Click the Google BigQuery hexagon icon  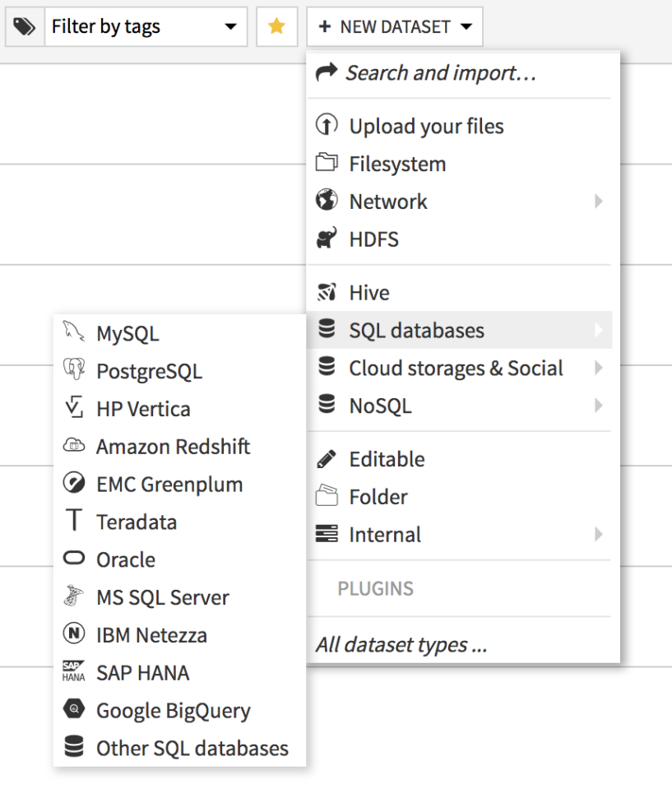[74, 708]
